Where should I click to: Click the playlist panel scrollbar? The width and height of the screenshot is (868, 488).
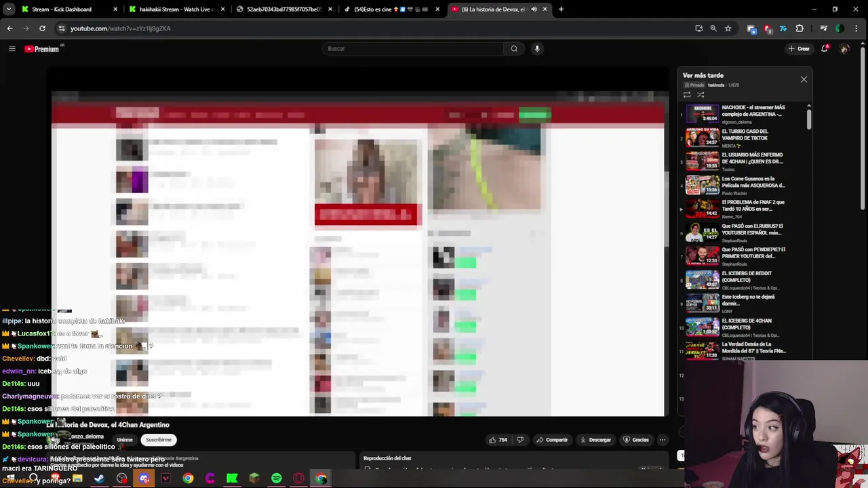808,118
